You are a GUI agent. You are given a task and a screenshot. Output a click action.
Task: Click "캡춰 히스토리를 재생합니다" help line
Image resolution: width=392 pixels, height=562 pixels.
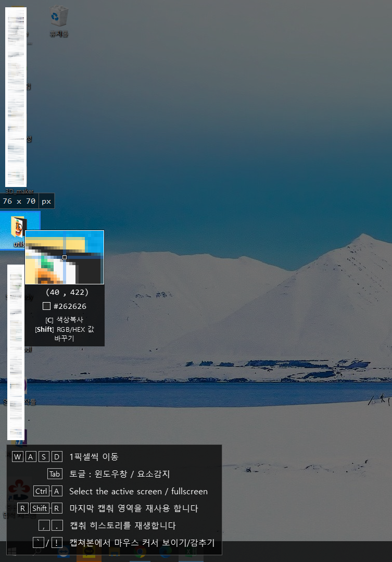pyautogui.click(x=122, y=526)
